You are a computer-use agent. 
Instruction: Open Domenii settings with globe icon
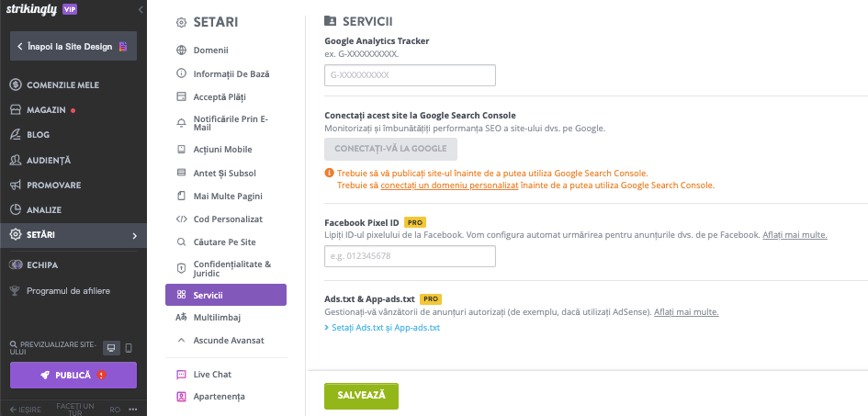[181, 50]
